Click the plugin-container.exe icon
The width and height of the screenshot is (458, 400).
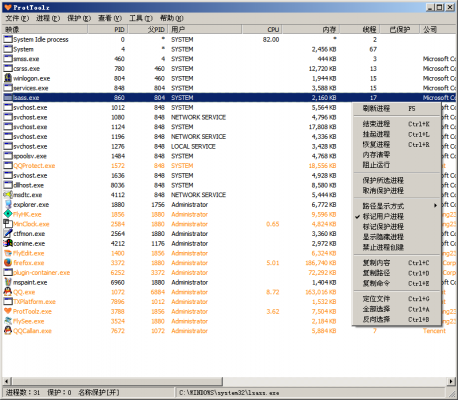(8, 272)
